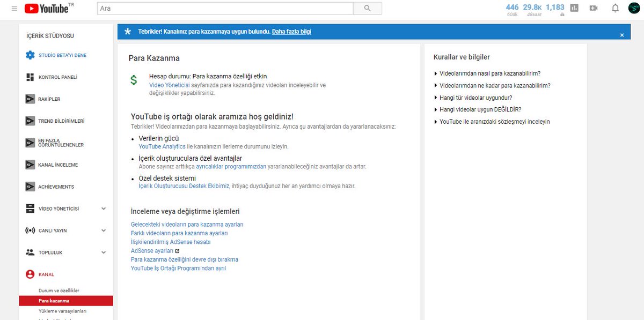
Task: Click the upload video camera icon
Action: tap(594, 8)
